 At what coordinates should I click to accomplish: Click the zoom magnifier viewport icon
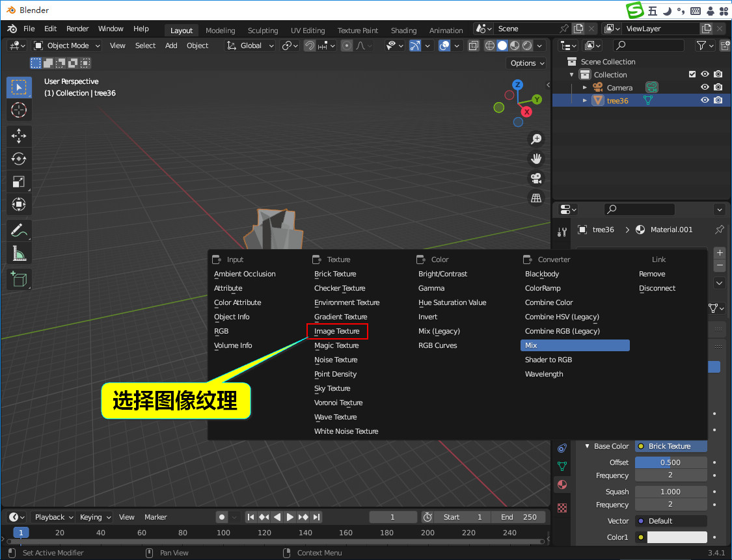[536, 139]
